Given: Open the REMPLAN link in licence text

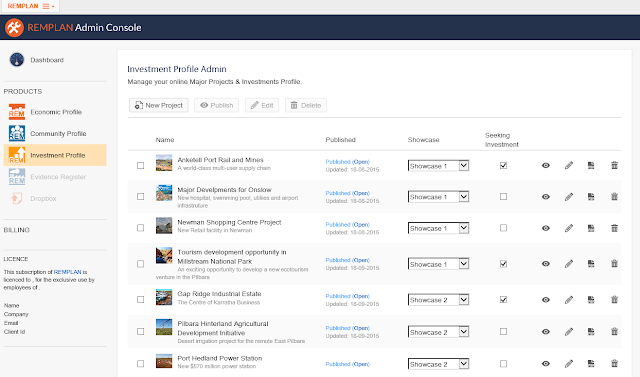Looking at the screenshot, I should coord(67,272).
